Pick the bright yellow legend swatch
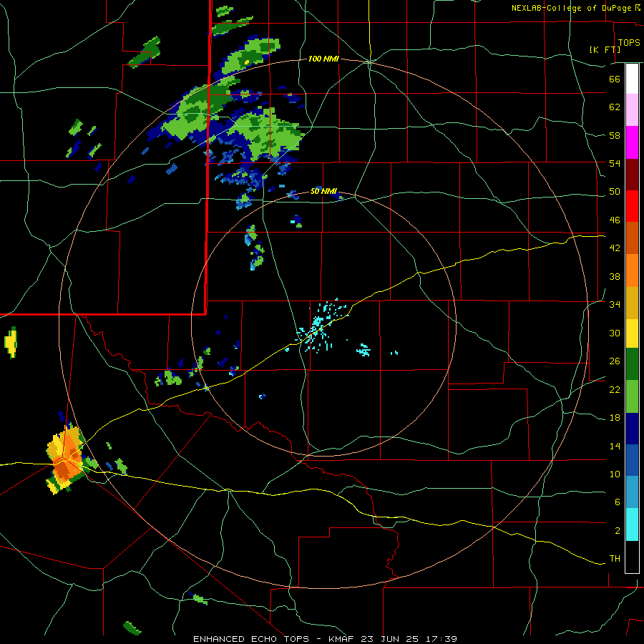 632,333
